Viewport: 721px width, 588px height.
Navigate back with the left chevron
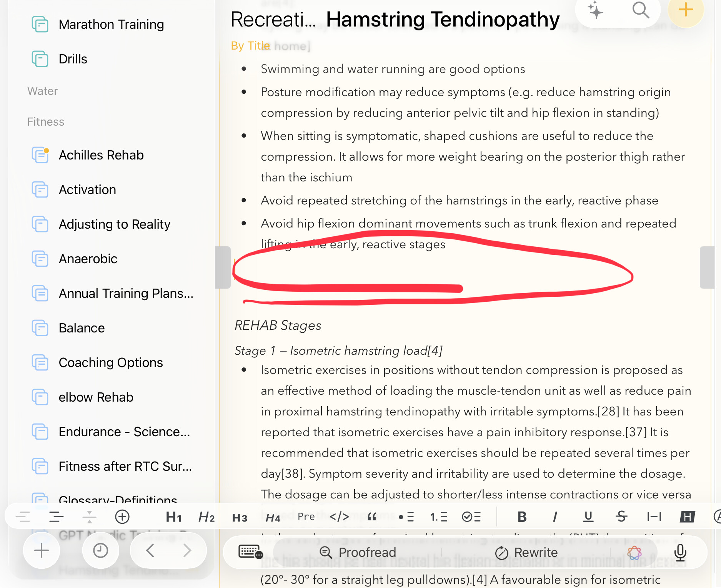tap(150, 551)
